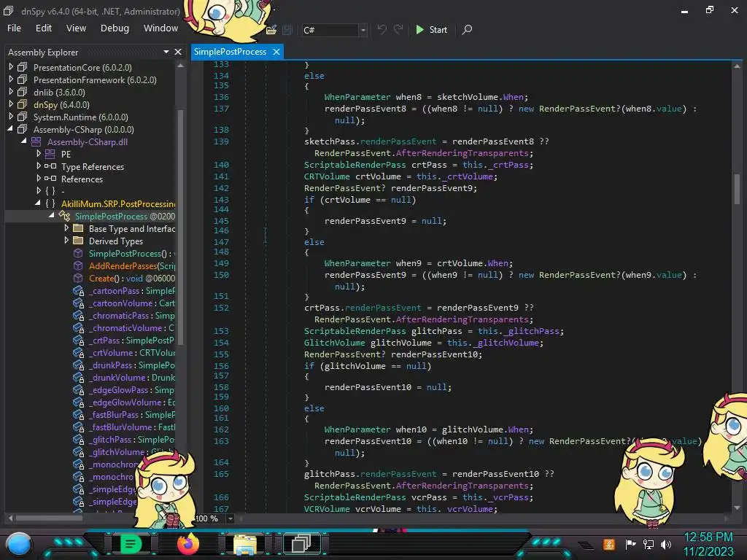Expand the PE node

(39, 154)
